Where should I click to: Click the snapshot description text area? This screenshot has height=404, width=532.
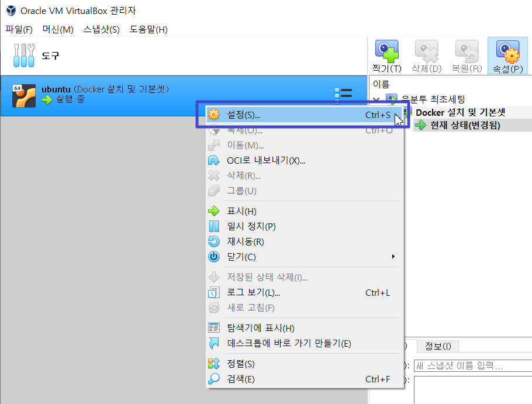click(x=473, y=390)
